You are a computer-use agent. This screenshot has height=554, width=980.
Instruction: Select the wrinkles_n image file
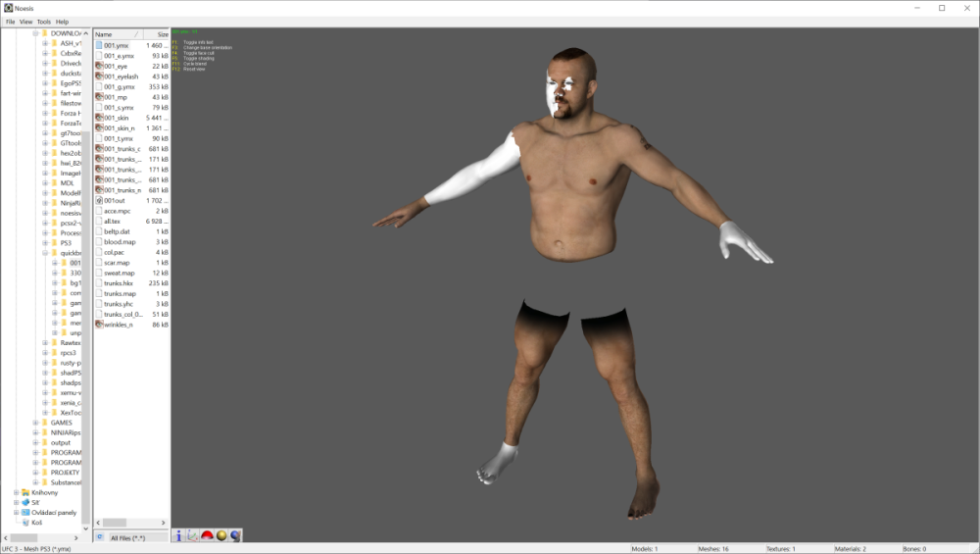(x=119, y=325)
